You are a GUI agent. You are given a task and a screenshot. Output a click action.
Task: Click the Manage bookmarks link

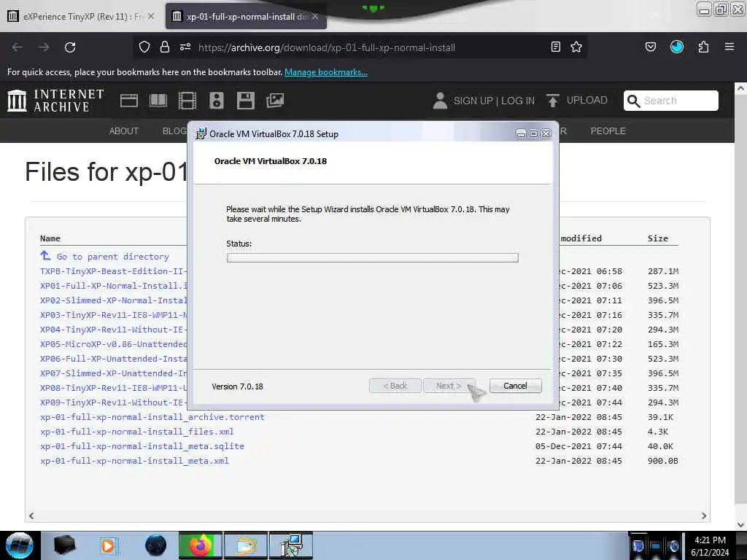326,72
